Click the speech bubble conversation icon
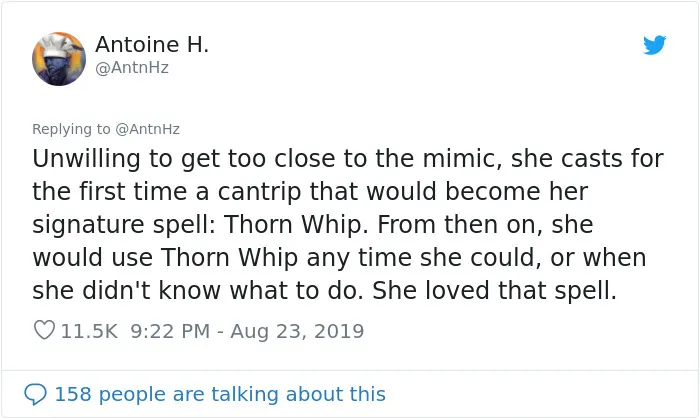 pyautogui.click(x=35, y=394)
